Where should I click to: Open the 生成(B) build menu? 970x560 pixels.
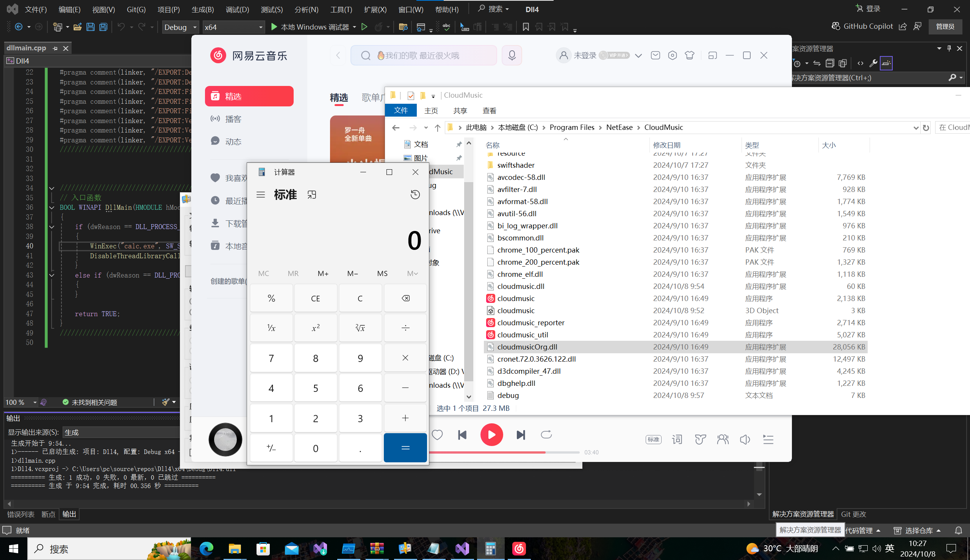(202, 9)
